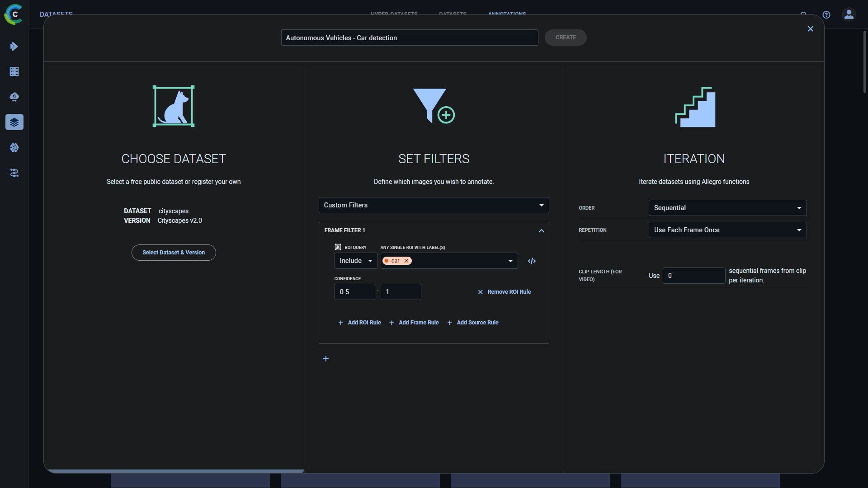Open the Sequential order dropdown
The image size is (868, 488).
727,208
